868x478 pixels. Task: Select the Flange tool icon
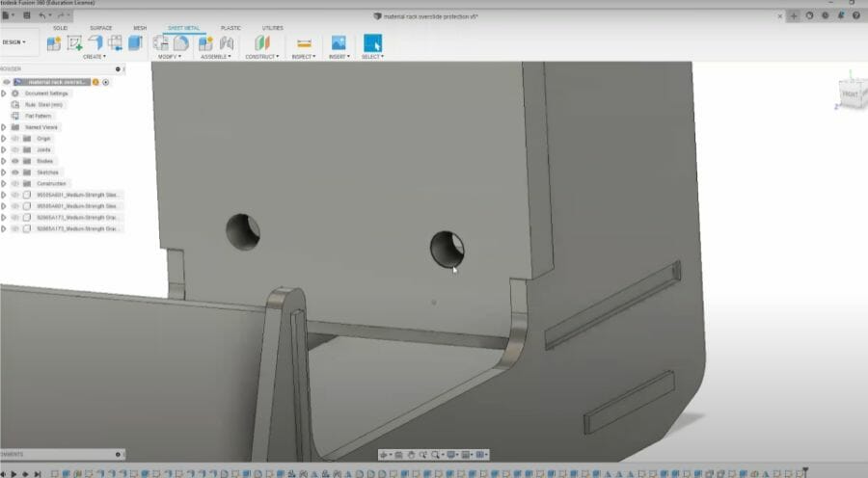[x=95, y=42]
